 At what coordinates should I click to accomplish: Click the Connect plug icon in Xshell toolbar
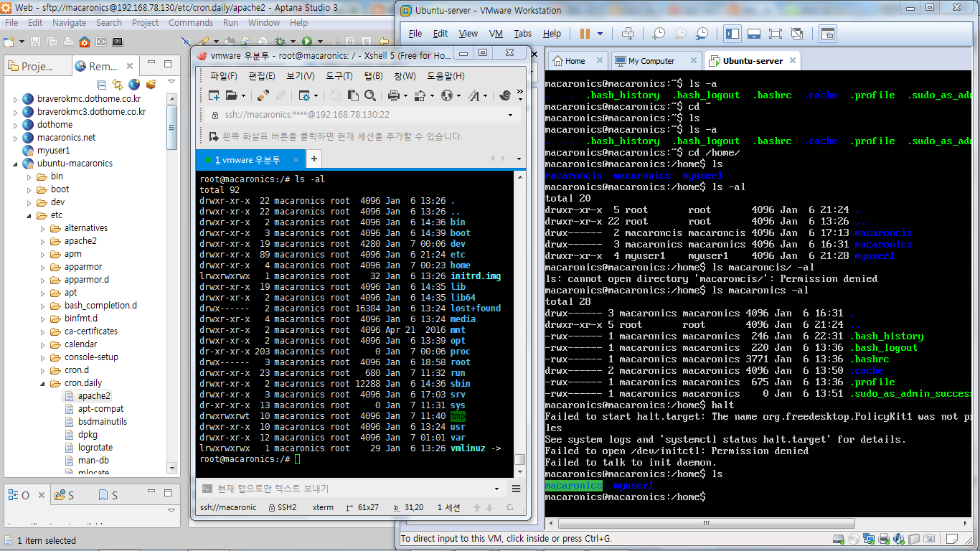(x=263, y=95)
